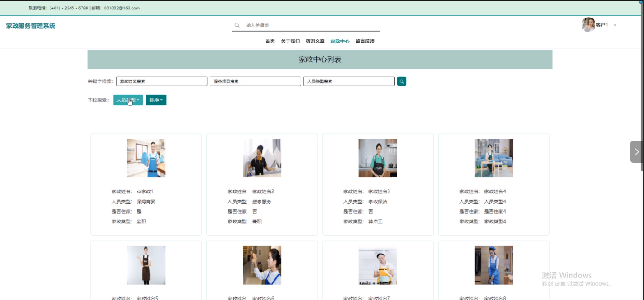Click the name text 家政姓名4

495,191
